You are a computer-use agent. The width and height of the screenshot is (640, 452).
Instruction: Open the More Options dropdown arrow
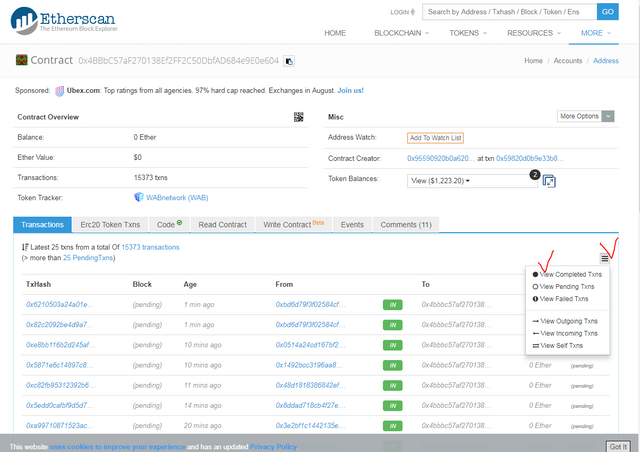[x=608, y=116]
